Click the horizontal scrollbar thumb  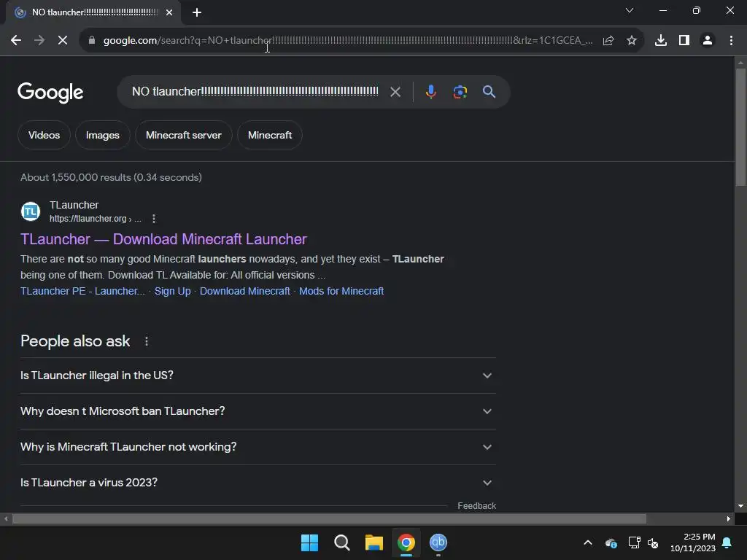329,519
